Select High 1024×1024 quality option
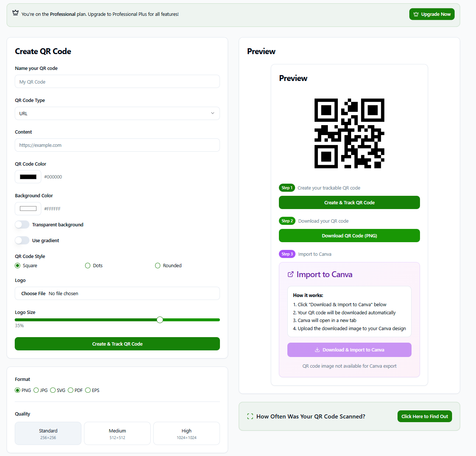Image resolution: width=476 pixels, height=456 pixels. [x=186, y=434]
